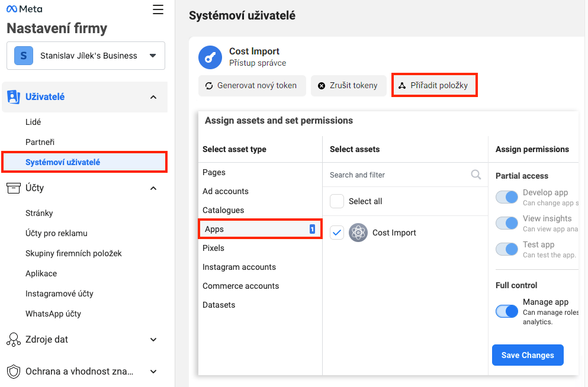Click the Ochrana a vhodnost shield icon
This screenshot has height=387, width=588.
pyautogui.click(x=13, y=372)
